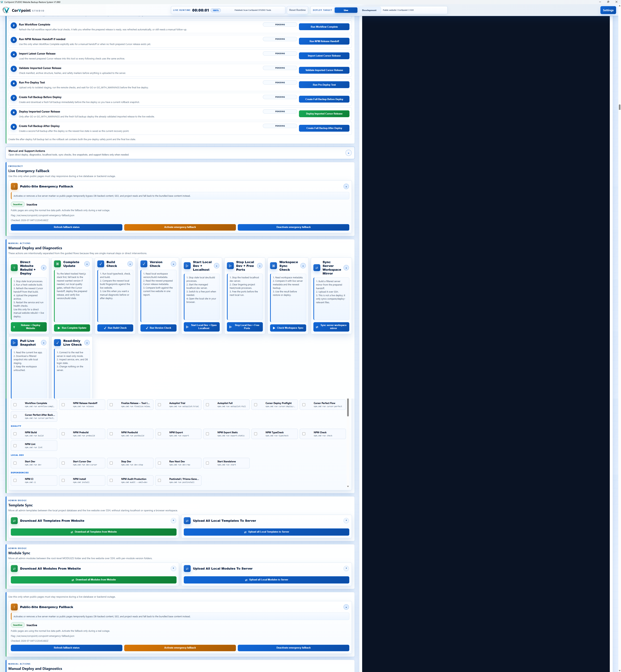Click the Upload All Local Modules To Server icon
The width and height of the screenshot is (621, 672).
pos(187,569)
